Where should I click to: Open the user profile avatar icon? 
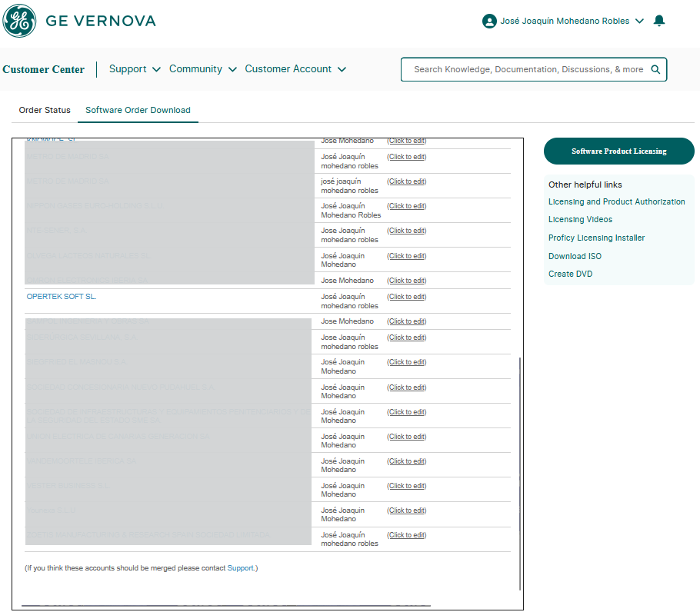pyautogui.click(x=489, y=21)
